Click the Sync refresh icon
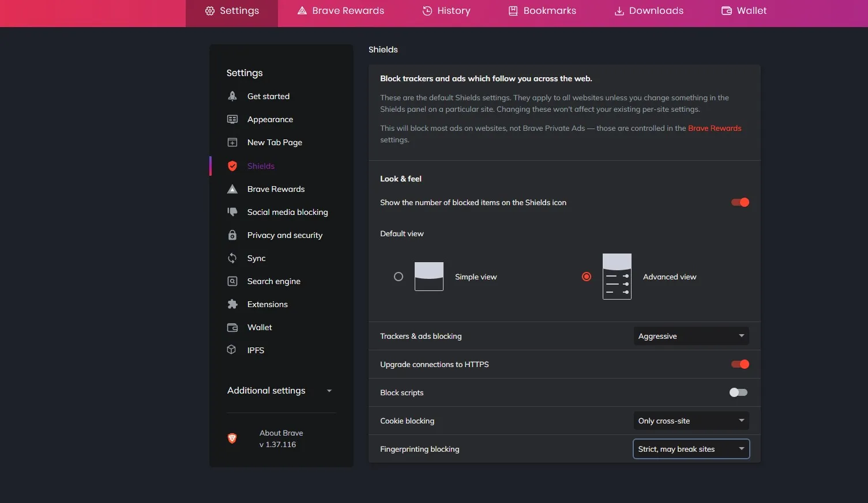868x503 pixels. click(232, 258)
